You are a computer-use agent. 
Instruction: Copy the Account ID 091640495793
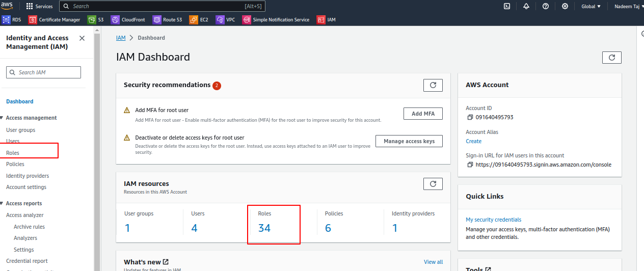click(470, 117)
